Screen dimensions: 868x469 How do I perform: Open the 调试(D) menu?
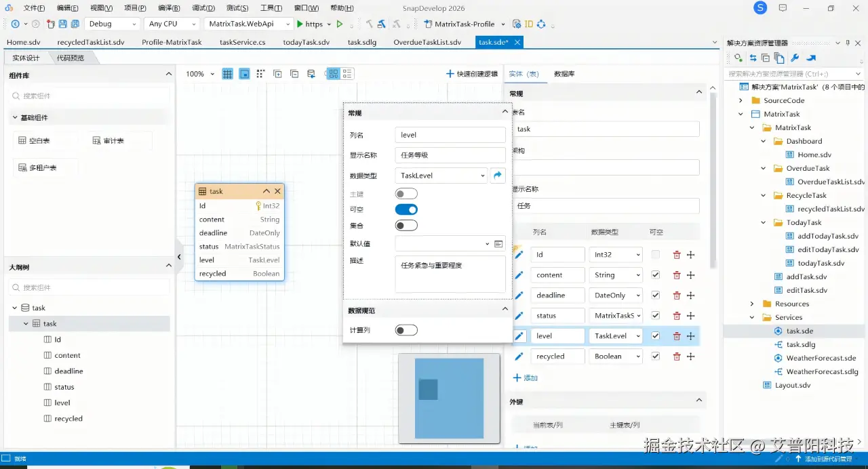point(203,8)
